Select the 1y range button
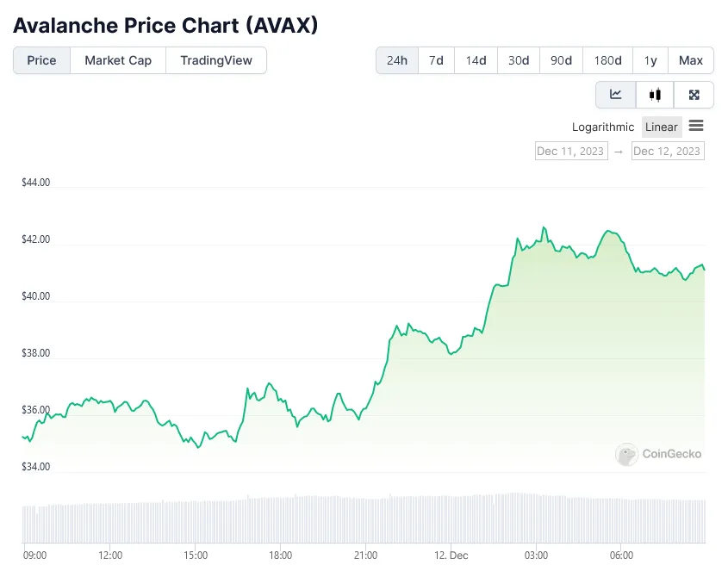Viewport: 728px width, 584px height. [650, 60]
